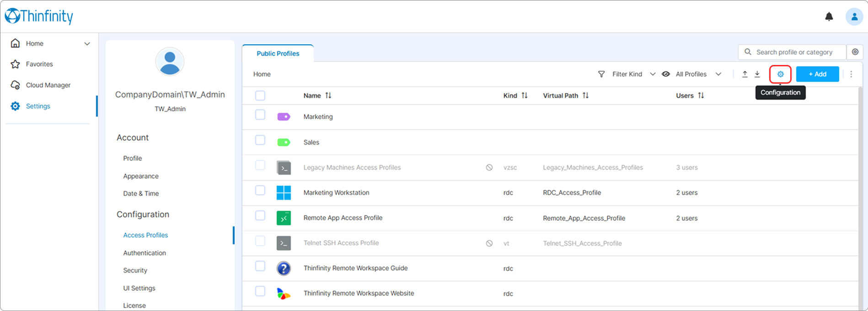Image resolution: width=868 pixels, height=311 pixels.
Task: Open the Configuration gear icon
Action: (780, 74)
